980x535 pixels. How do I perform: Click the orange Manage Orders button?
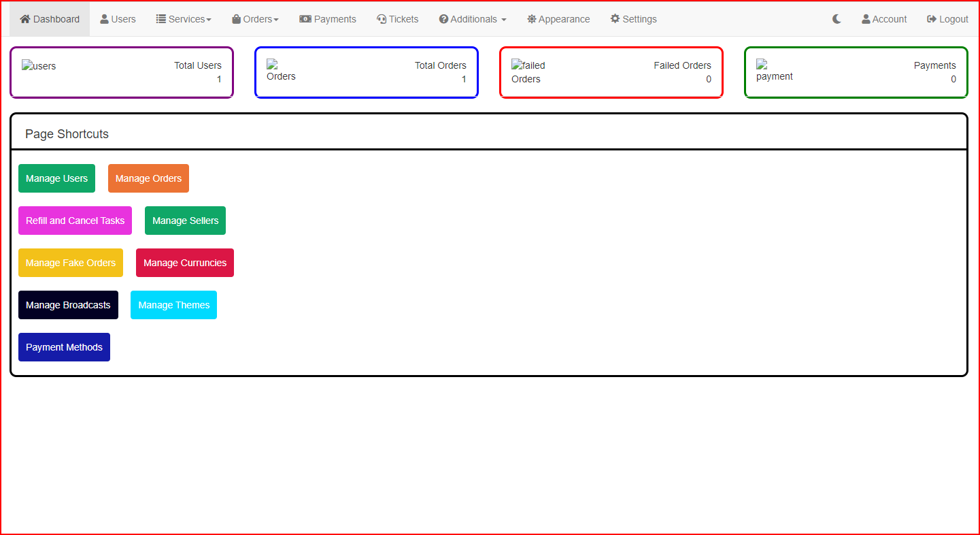point(148,178)
